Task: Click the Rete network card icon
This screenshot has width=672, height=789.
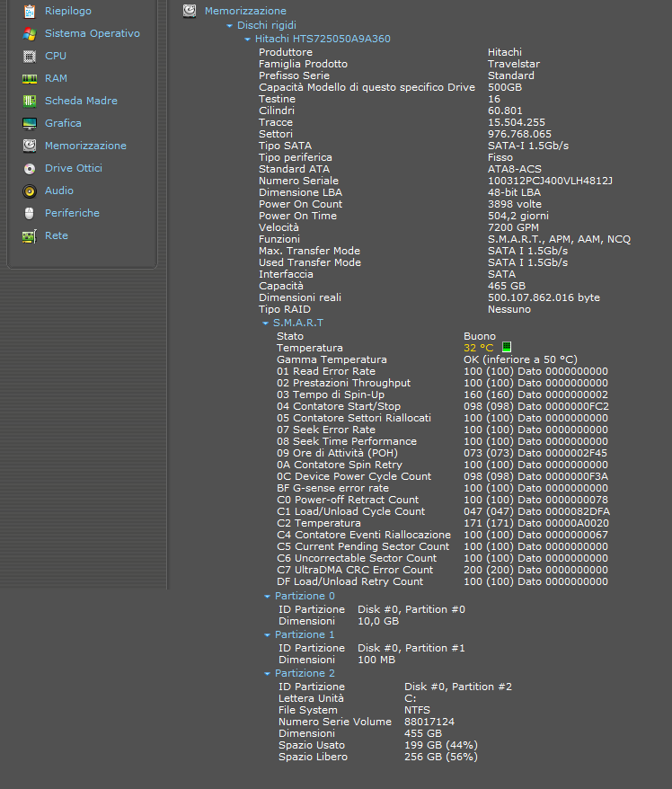Action: click(x=30, y=236)
